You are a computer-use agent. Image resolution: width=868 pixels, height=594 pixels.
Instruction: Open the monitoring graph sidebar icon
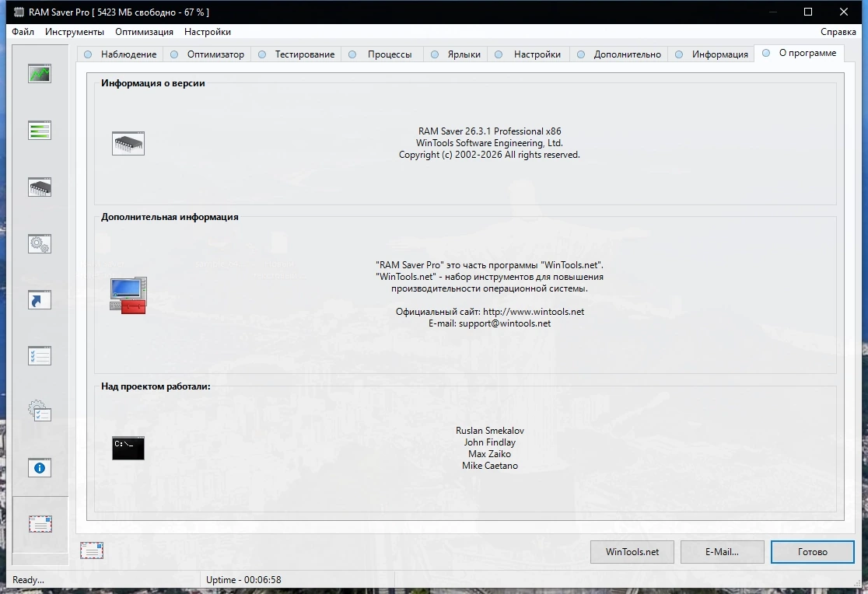click(x=40, y=74)
